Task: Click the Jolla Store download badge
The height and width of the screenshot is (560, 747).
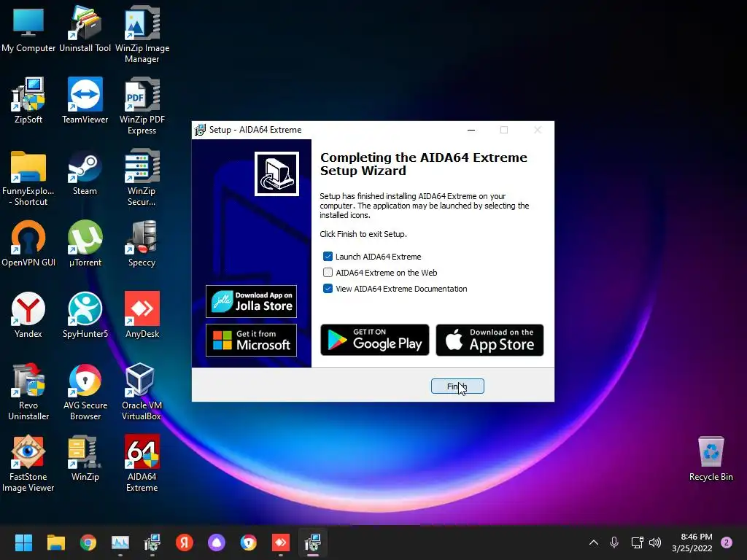Action: 251,301
